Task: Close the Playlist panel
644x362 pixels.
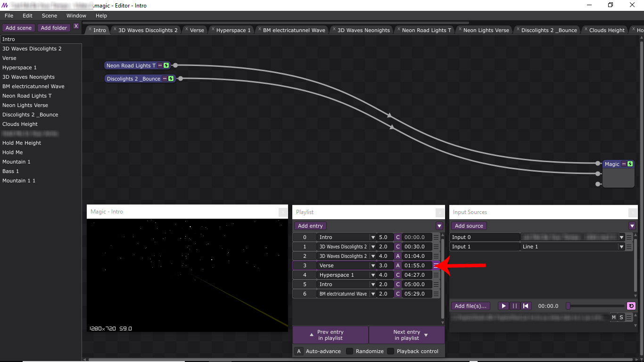Action: point(439,212)
